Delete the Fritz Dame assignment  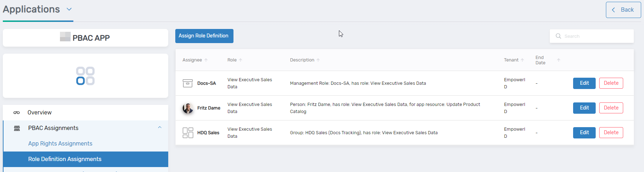pos(611,108)
